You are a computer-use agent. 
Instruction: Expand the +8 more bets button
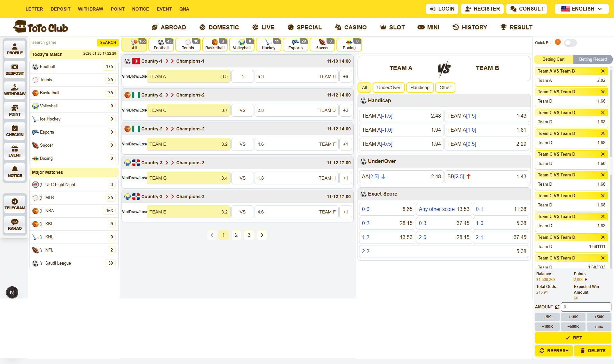pyautogui.click(x=345, y=76)
